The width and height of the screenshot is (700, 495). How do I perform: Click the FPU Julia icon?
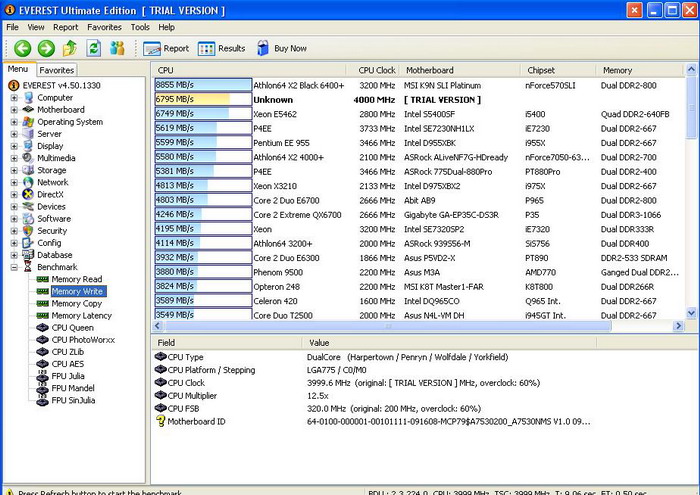point(42,376)
